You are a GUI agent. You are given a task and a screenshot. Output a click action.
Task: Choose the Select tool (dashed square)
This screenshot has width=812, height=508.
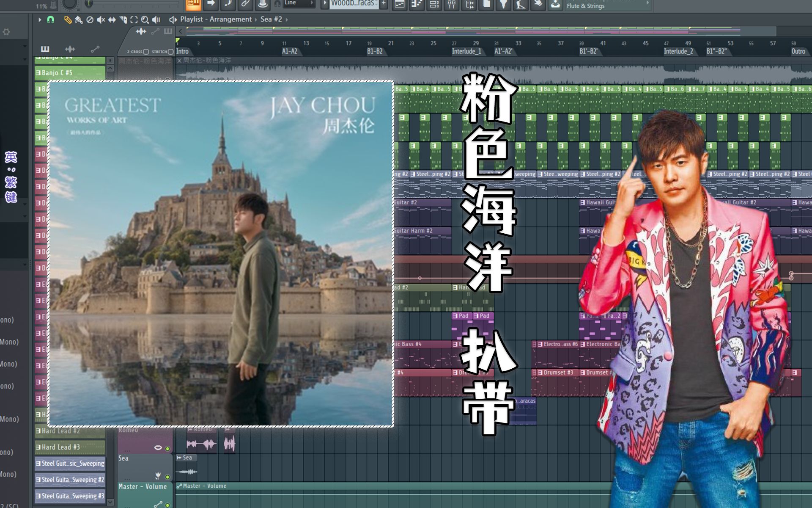134,19
